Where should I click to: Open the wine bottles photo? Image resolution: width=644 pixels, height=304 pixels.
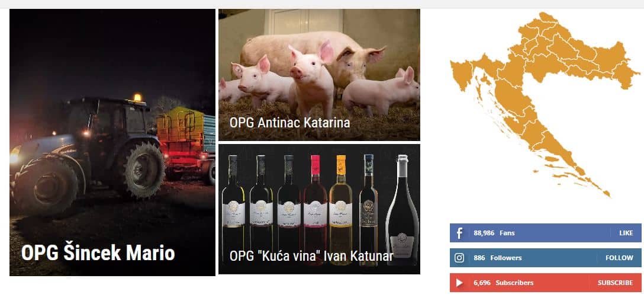tap(319, 209)
